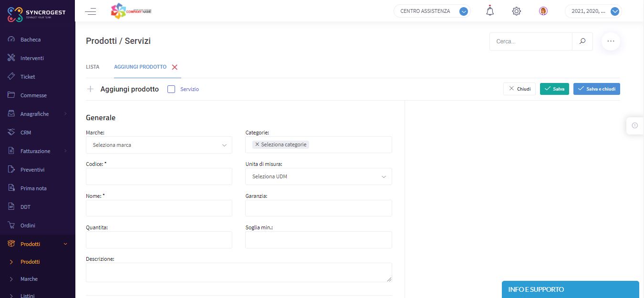The height and width of the screenshot is (298, 644).
Task: Click the green Salva button
Action: [554, 89]
